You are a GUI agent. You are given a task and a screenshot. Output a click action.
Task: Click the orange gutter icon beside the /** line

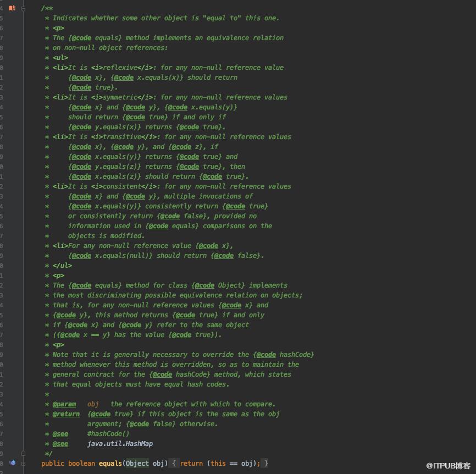coord(12,8)
